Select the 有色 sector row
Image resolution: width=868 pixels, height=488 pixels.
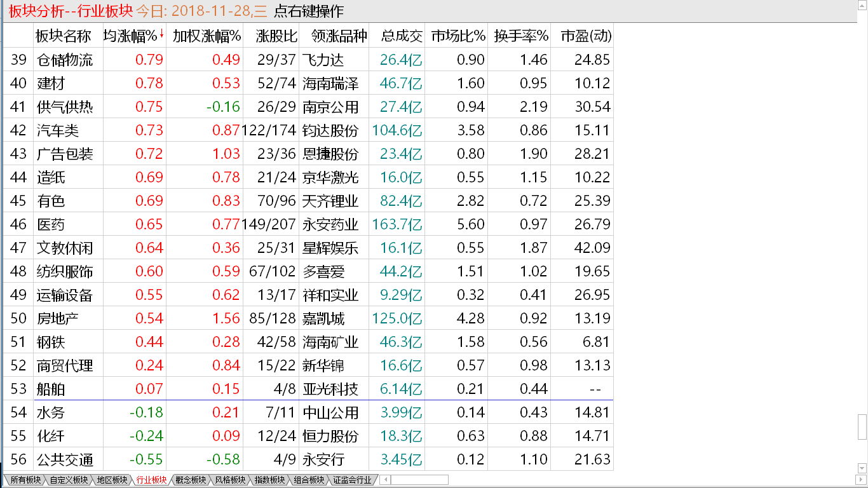308,201
